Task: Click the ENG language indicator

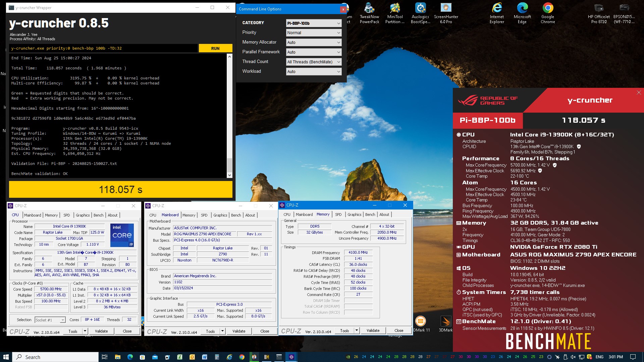Action: (599, 357)
